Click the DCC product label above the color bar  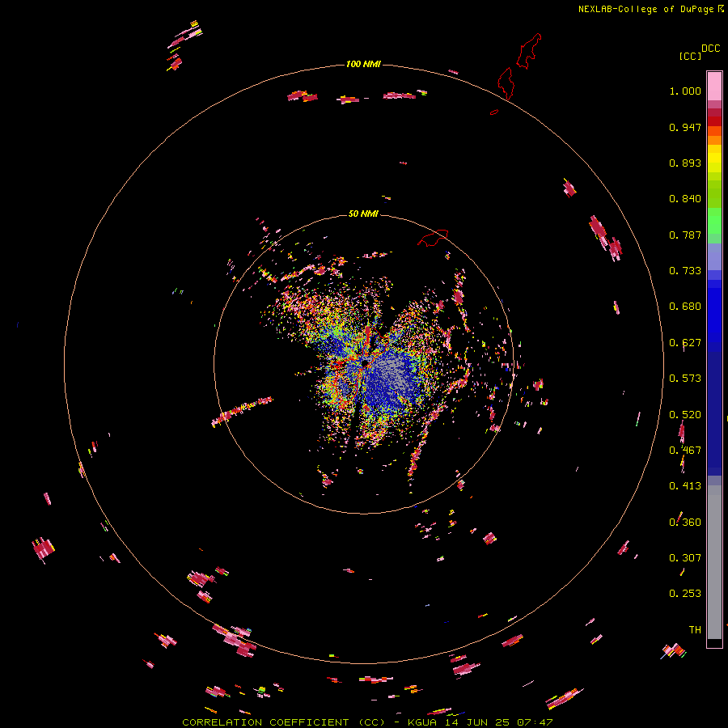point(711,49)
